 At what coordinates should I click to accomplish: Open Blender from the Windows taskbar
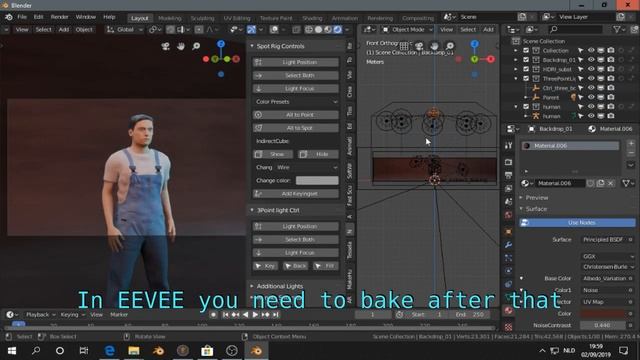pos(256,351)
